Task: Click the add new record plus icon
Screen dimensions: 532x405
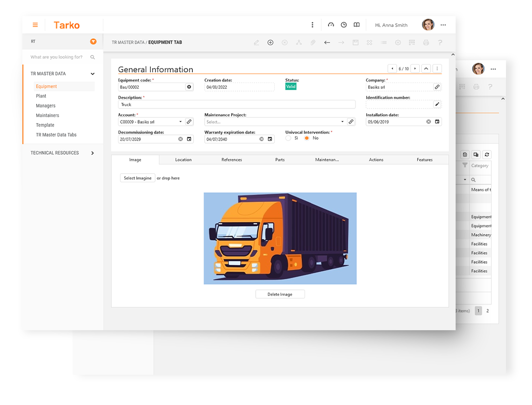Action: (270, 43)
